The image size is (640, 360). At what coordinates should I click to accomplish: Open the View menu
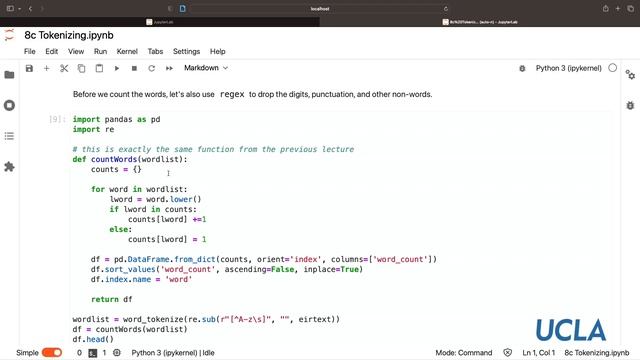point(76,51)
